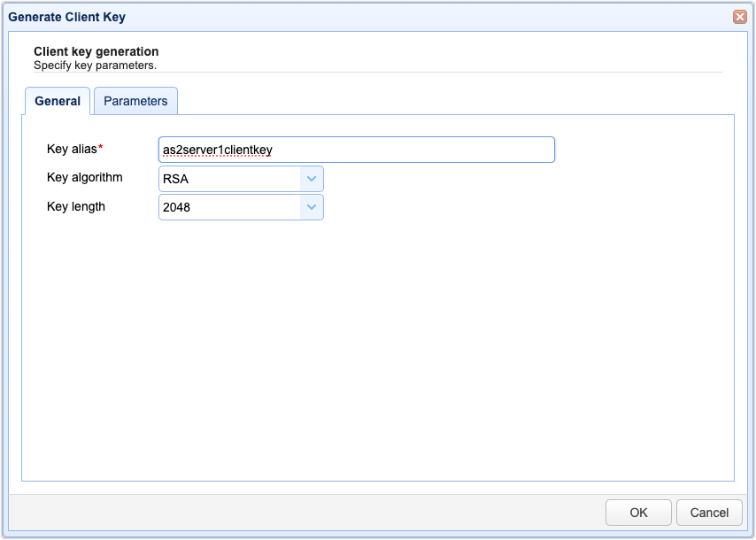The width and height of the screenshot is (756, 540).
Task: Open the Key length dropdown arrow
Action: 311,207
